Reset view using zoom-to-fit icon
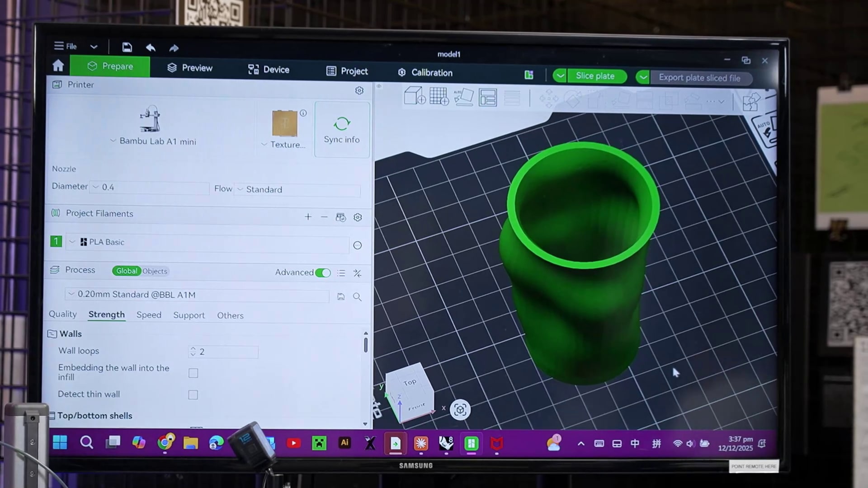Viewport: 868px width, 488px height. click(x=460, y=410)
